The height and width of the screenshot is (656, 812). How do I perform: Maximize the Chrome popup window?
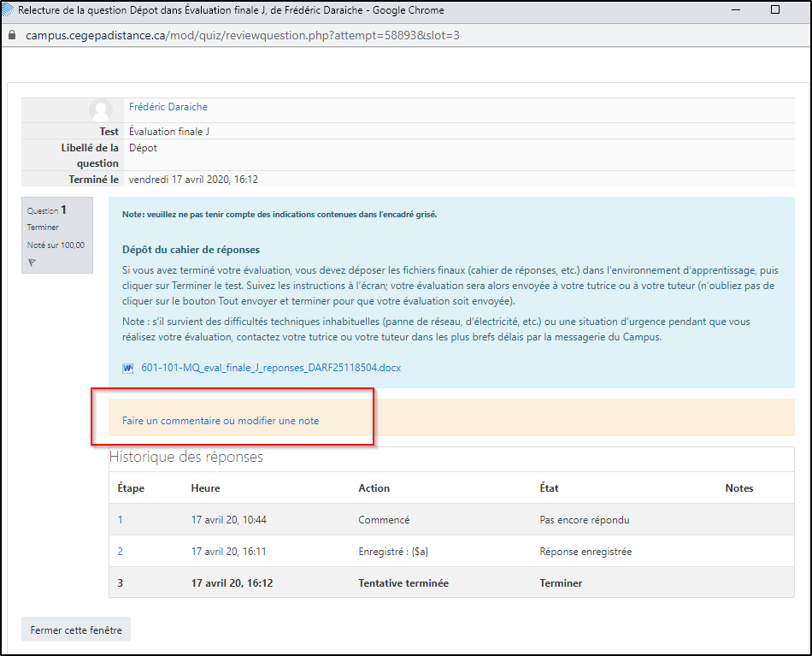coord(774,10)
